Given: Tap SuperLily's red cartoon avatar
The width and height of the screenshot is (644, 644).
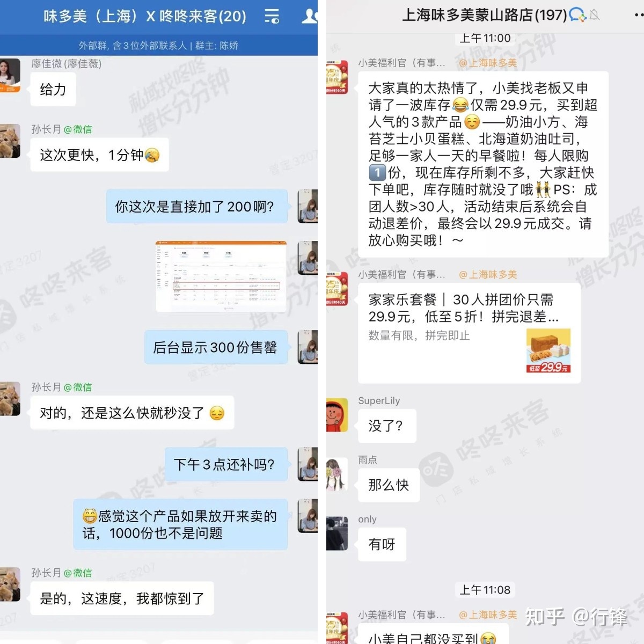Looking at the screenshot, I should tap(337, 415).
